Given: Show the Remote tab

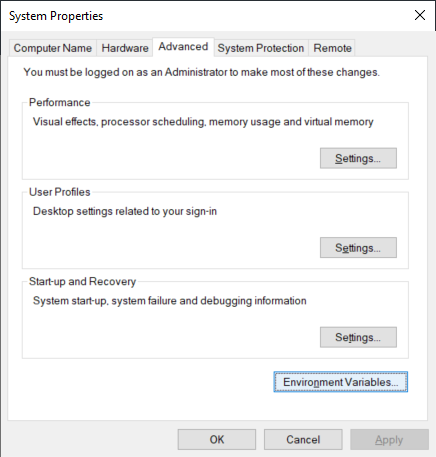Looking at the screenshot, I should click(332, 48).
